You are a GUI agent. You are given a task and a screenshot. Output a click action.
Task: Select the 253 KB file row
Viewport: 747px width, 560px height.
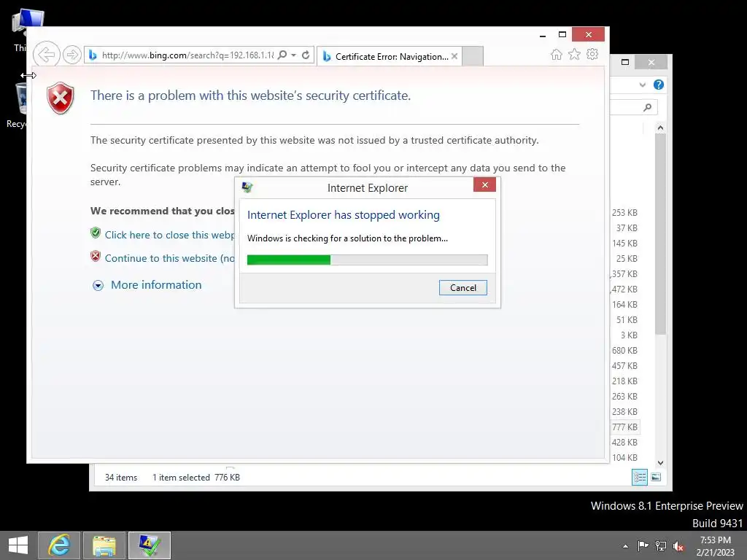[x=624, y=213]
